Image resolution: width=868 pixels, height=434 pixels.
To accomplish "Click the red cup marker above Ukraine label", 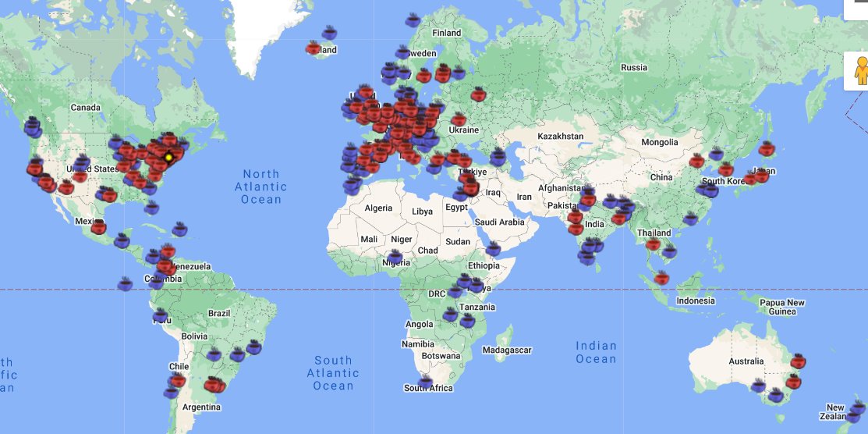I will pos(459,119).
